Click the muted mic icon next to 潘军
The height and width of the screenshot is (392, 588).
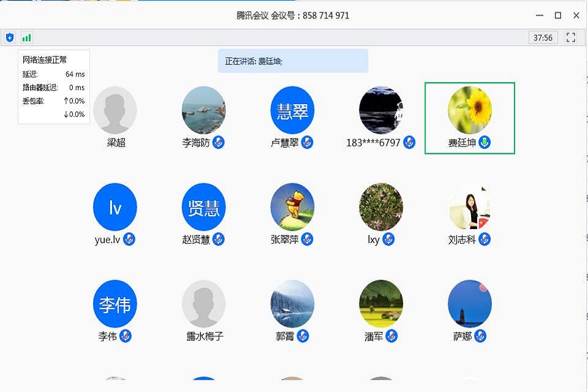coord(391,336)
